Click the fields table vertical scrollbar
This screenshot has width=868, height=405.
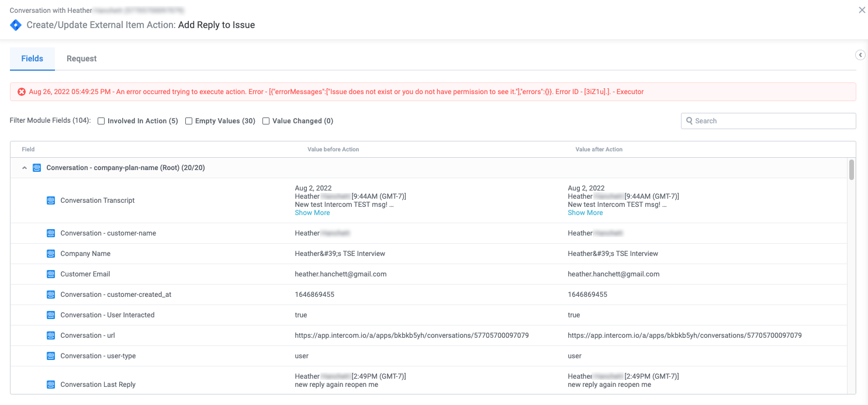pos(852,170)
